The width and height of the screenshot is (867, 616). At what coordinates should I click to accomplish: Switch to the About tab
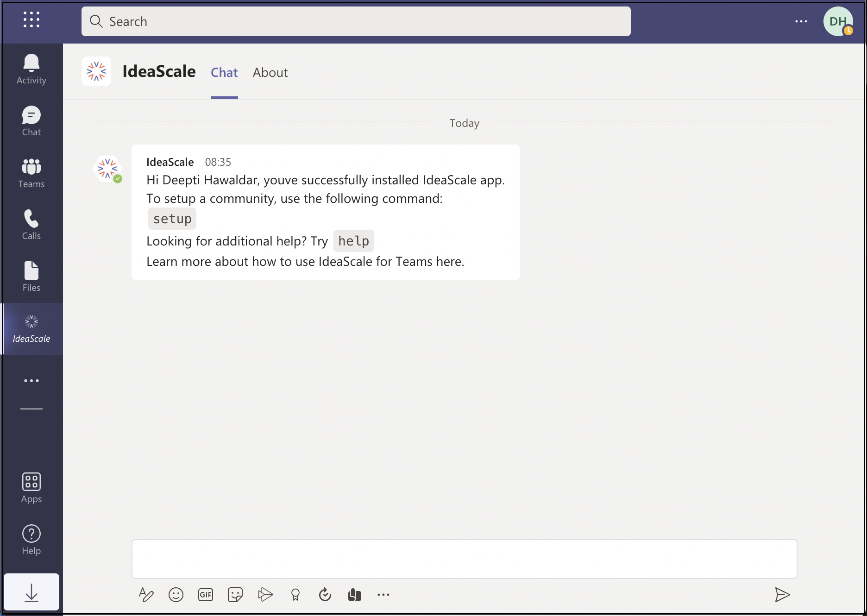click(x=270, y=72)
